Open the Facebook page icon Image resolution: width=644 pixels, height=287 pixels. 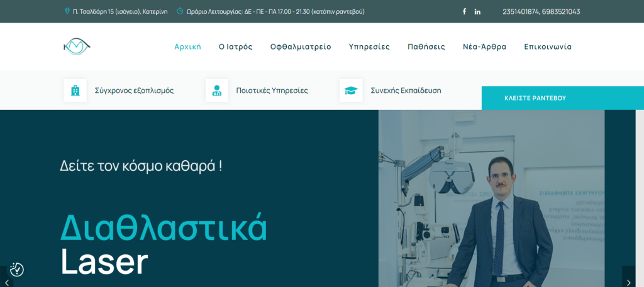tap(464, 11)
